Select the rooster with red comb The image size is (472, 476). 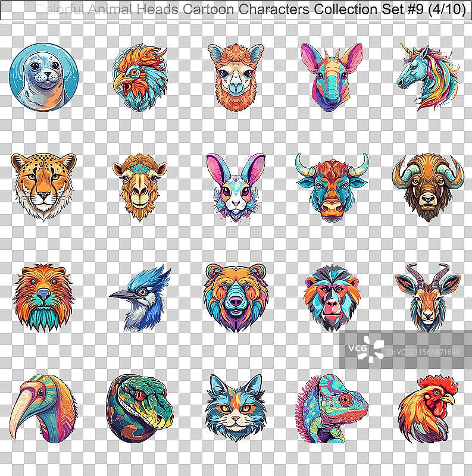coord(427,408)
